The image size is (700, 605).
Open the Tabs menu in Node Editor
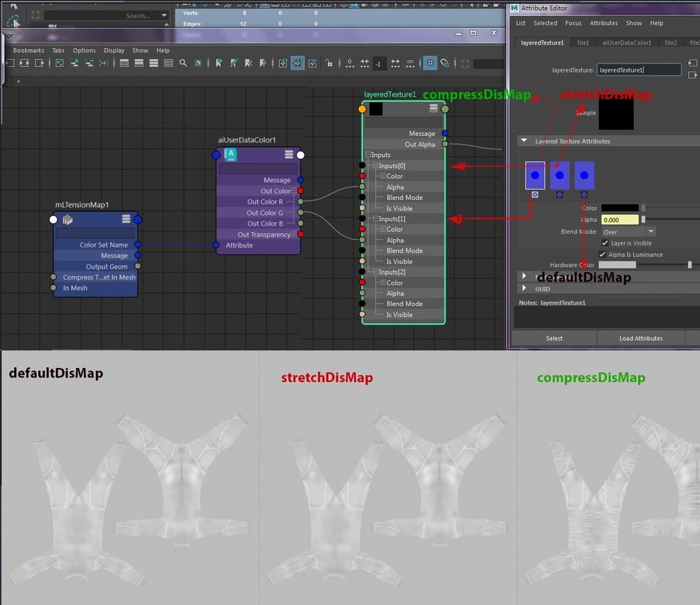58,50
